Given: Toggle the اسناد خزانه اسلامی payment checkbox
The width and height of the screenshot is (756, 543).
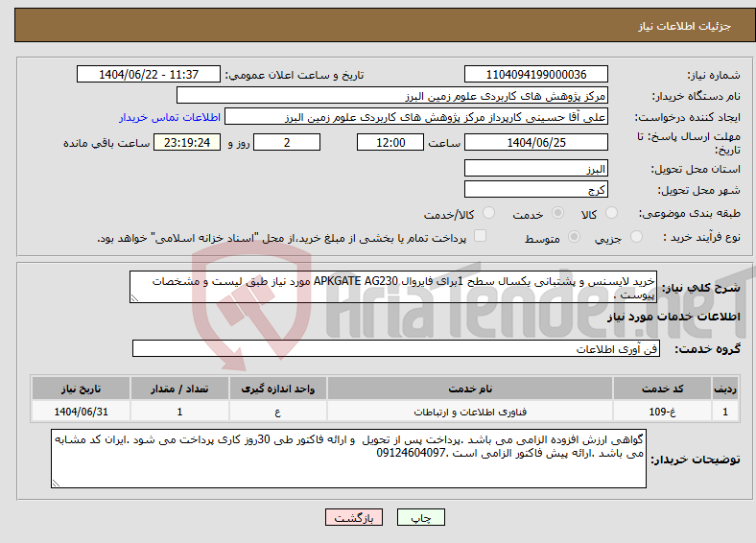Looking at the screenshot, I should [481, 236].
